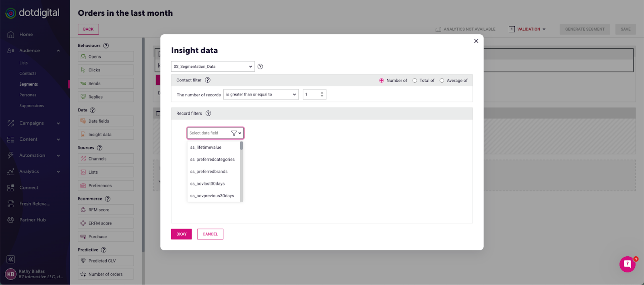Select the Number of radio button
This screenshot has height=285, width=644.
pos(382,81)
